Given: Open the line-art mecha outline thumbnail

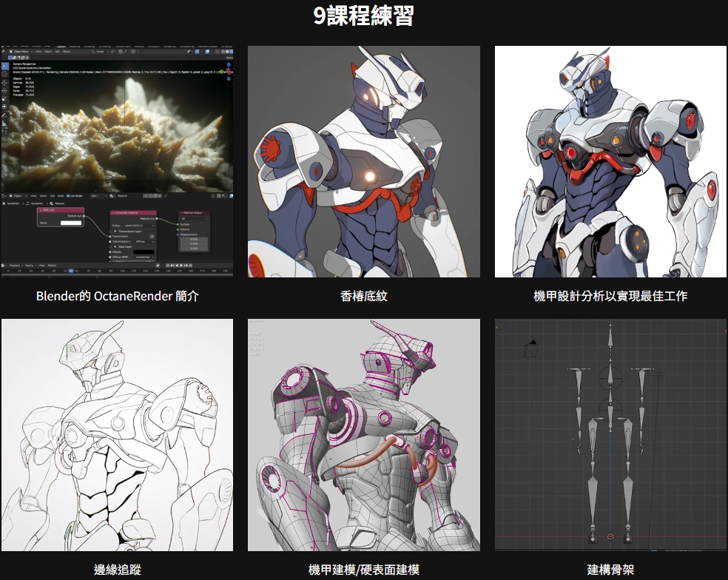Looking at the screenshot, I should click(x=117, y=435).
